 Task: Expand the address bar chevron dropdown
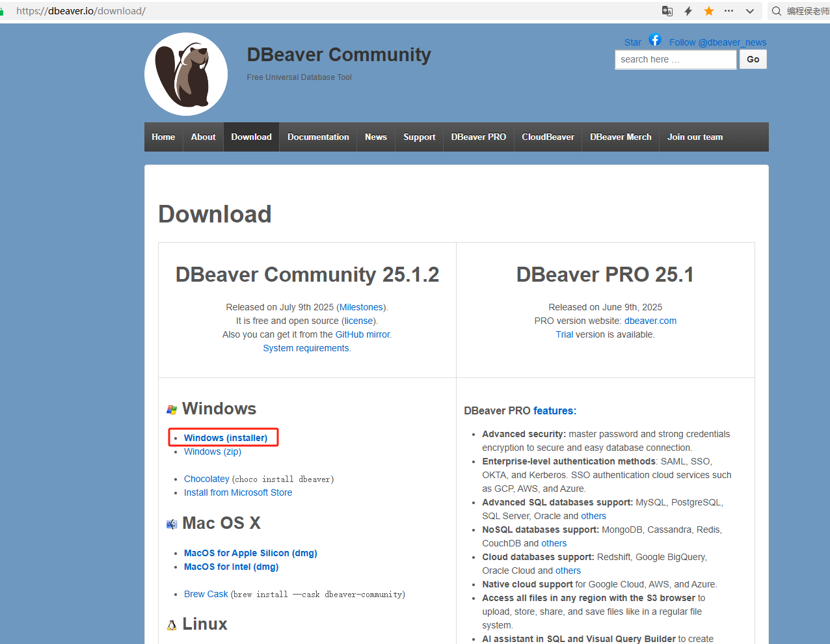tap(750, 11)
